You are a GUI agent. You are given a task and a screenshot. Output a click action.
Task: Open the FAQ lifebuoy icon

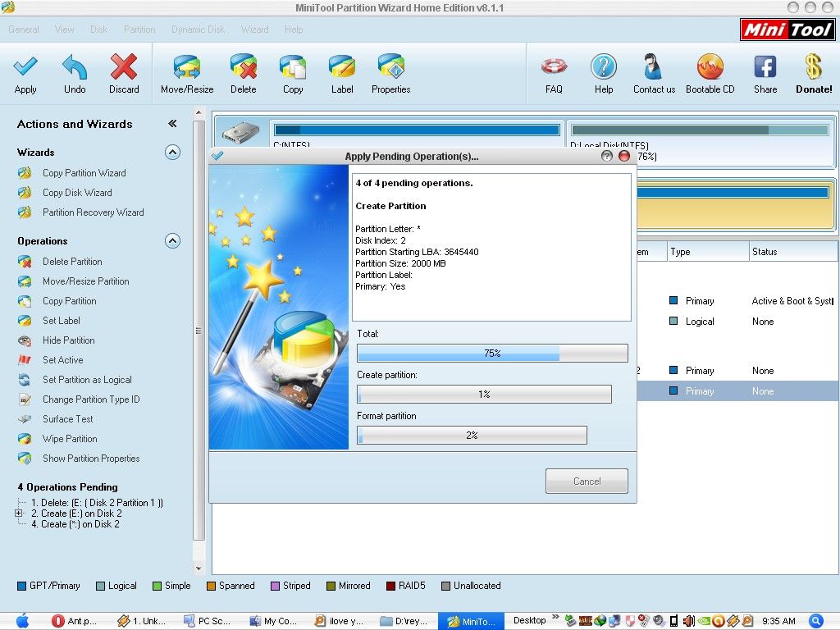554,67
